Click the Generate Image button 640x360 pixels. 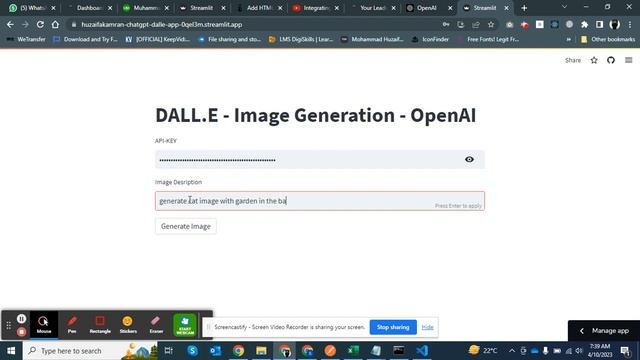(186, 226)
